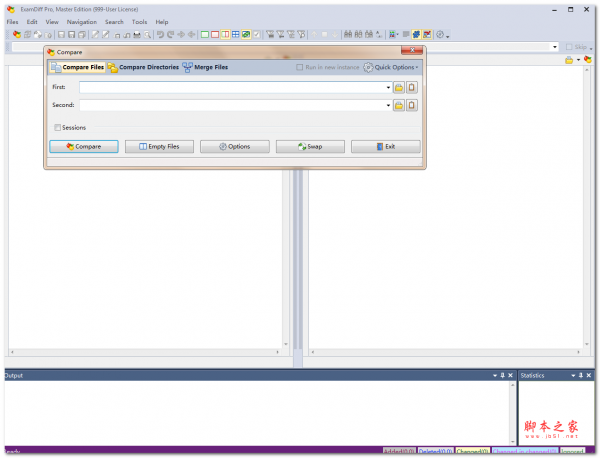This screenshot has height=458, width=600.
Task: Enable the Sessions checkbox
Action: 58,128
